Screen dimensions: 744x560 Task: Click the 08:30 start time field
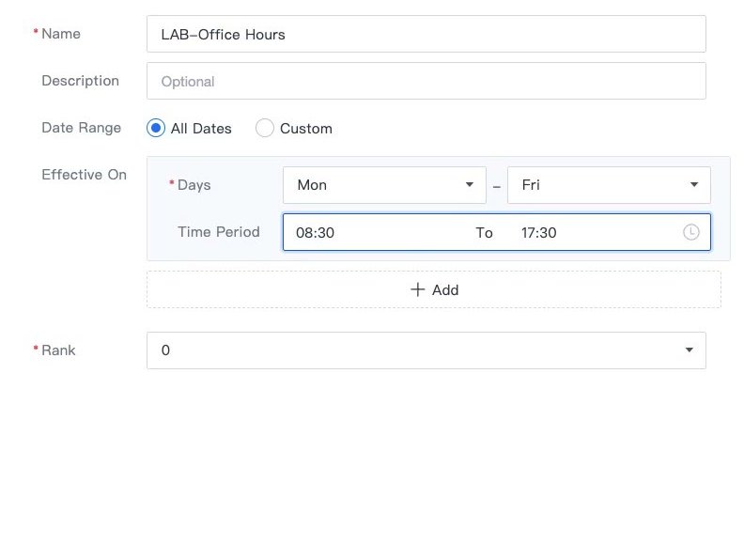315,232
